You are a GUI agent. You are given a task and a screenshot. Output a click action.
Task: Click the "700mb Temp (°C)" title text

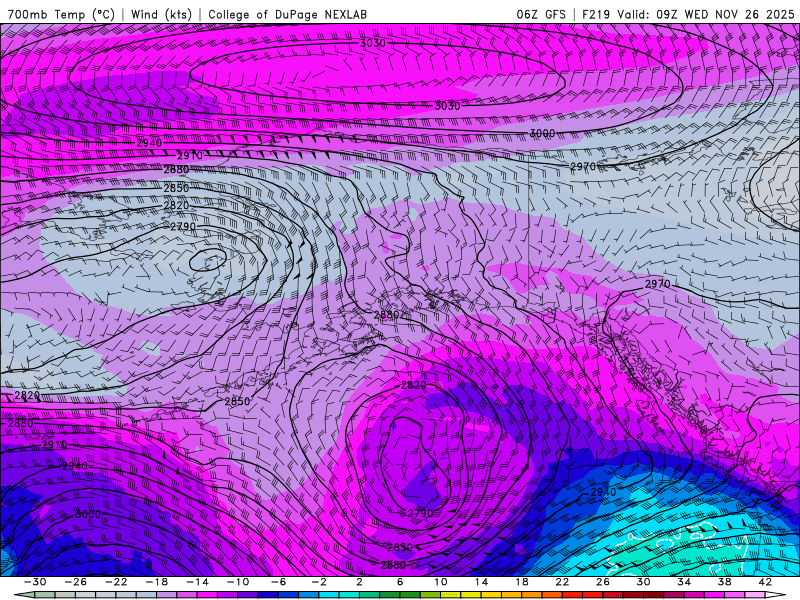61,14
